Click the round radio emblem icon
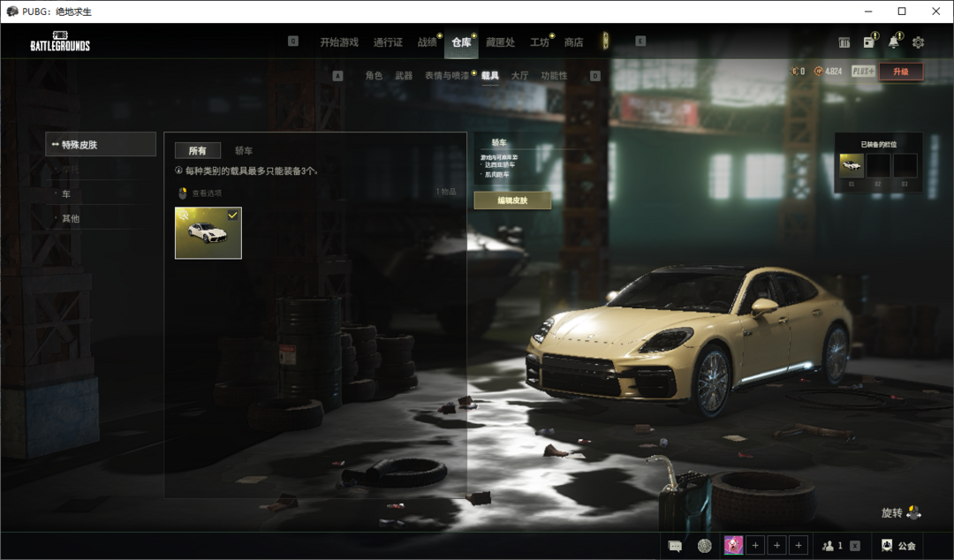954x560 pixels. pos(704,546)
